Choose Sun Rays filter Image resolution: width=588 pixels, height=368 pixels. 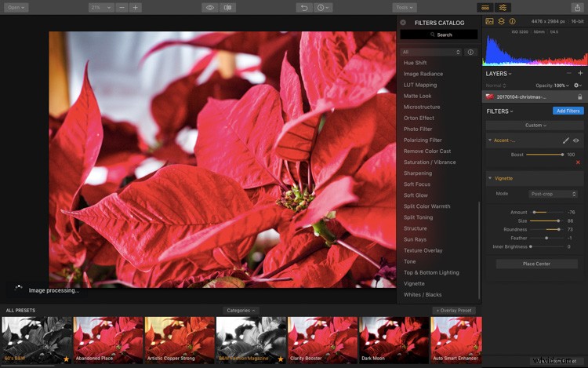pos(415,239)
